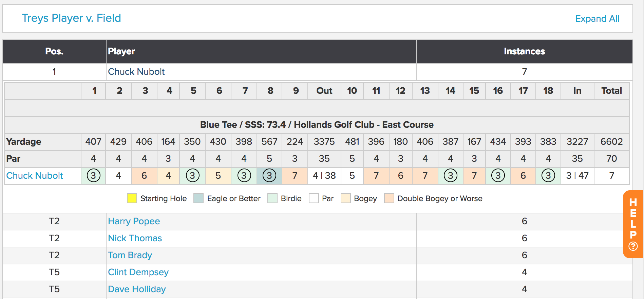Open the HELP question mark icon

(x=633, y=246)
